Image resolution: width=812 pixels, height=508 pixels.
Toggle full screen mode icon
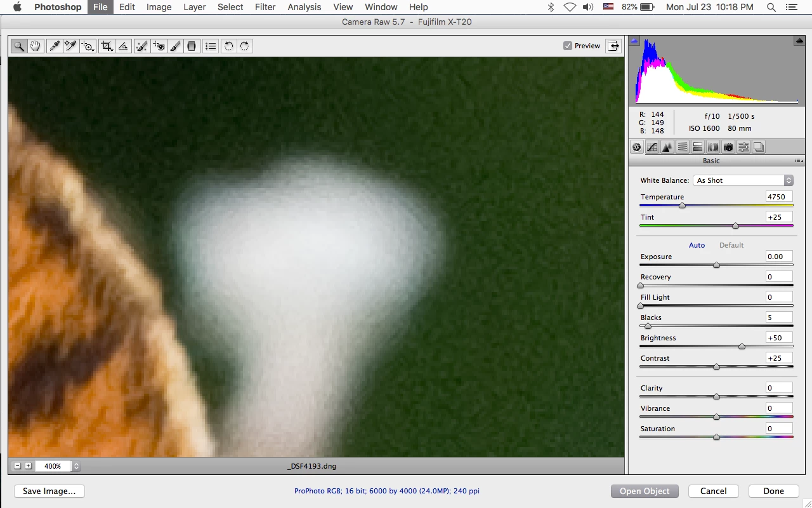click(613, 46)
